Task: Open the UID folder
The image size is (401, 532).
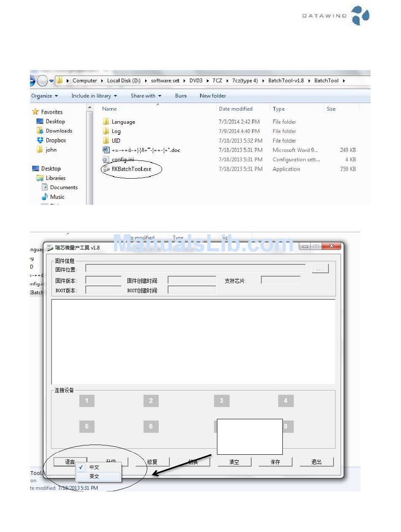Action: [116, 141]
